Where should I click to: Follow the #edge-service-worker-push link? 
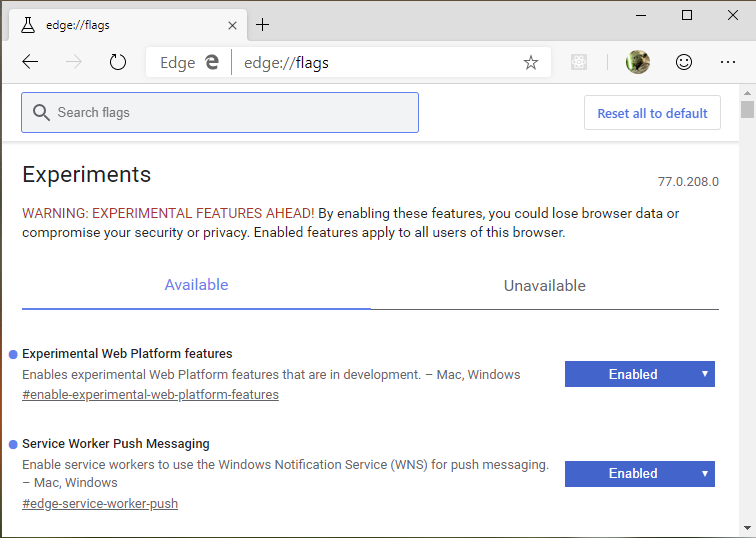[100, 503]
